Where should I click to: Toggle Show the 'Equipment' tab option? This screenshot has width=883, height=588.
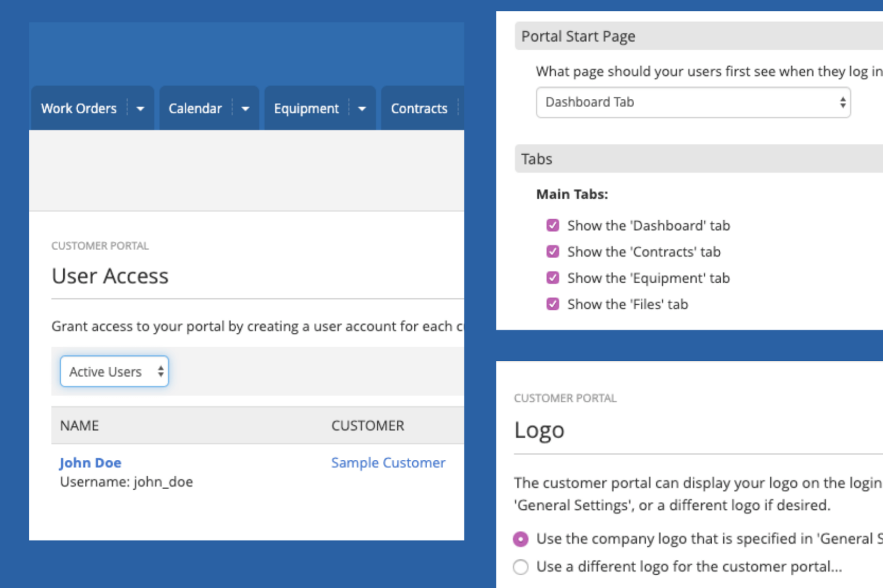[552, 278]
